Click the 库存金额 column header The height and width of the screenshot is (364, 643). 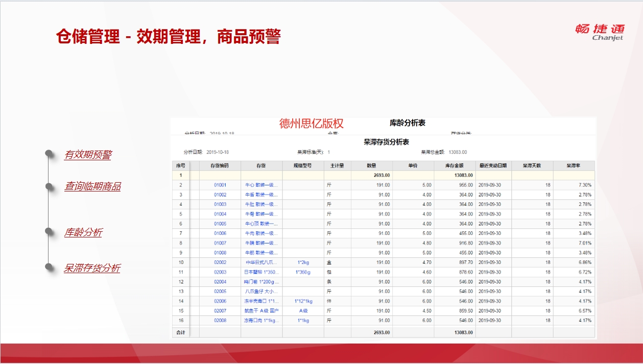point(454,165)
